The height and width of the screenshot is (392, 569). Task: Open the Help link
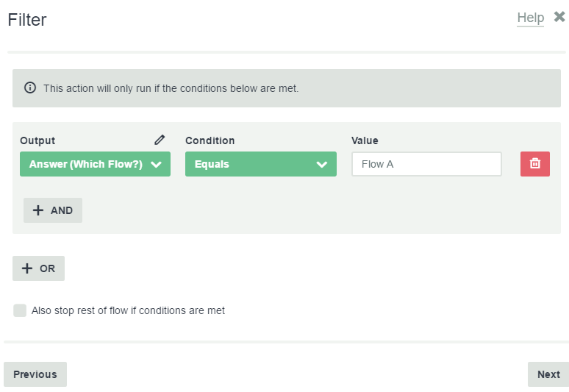(x=530, y=18)
